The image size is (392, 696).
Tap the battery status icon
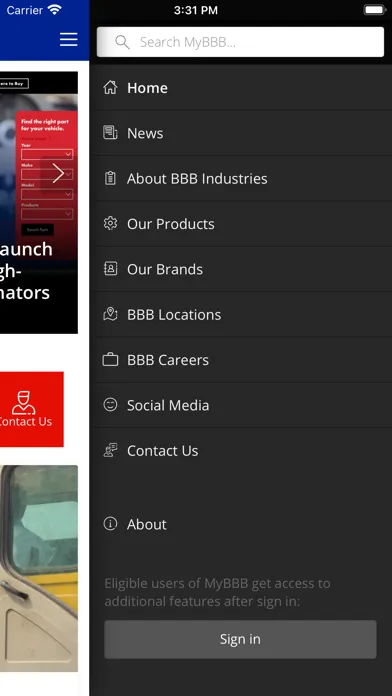pyautogui.click(x=374, y=10)
